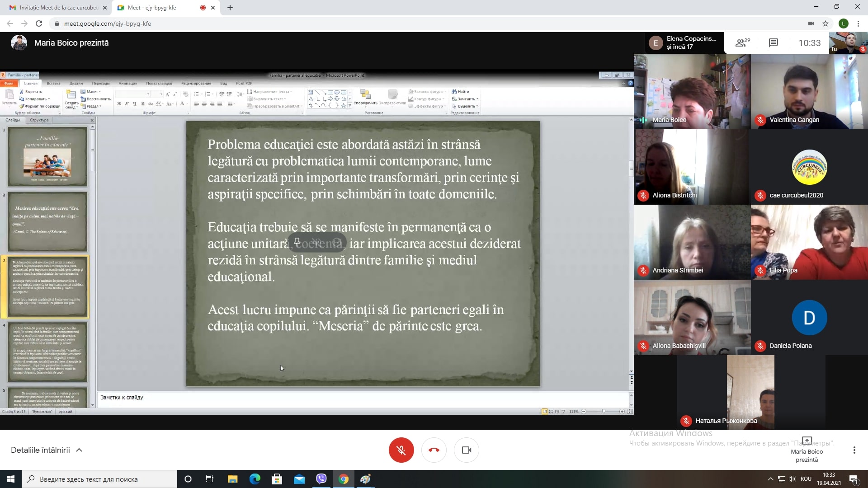This screenshot has height=488, width=868.
Task: Click the ROU language indicator
Action: click(806, 479)
